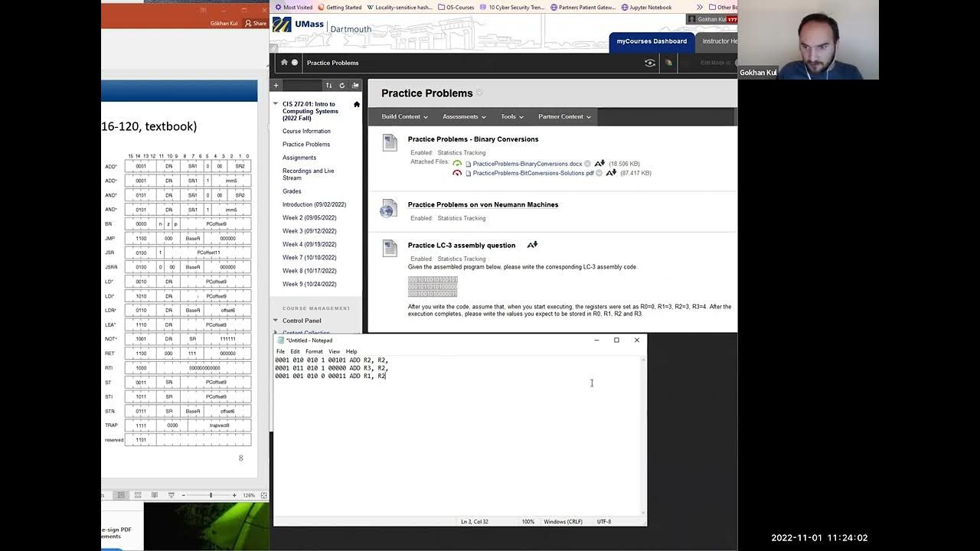Open Notepad View menu
Viewport: 980px width, 551px height.
click(x=334, y=351)
